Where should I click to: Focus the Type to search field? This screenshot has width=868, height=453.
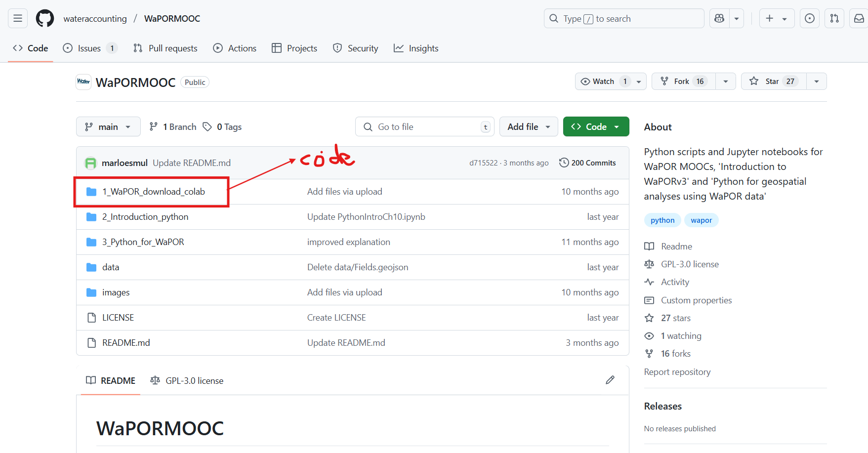pyautogui.click(x=624, y=18)
